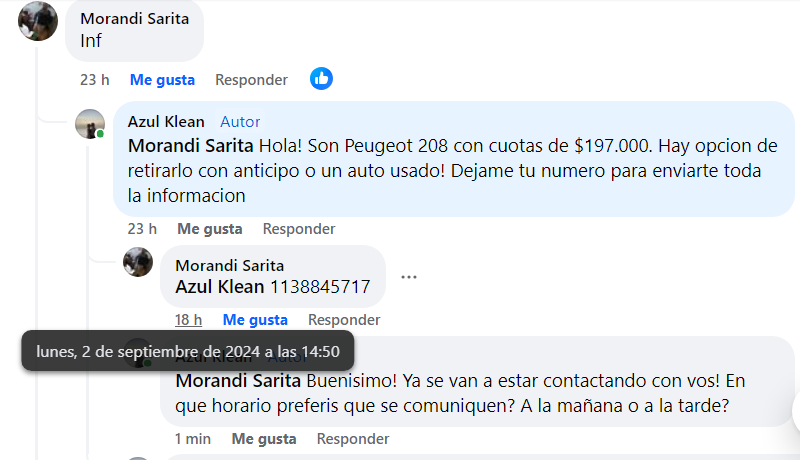Image resolution: width=800 pixels, height=460 pixels.
Task: Toggle Me gusta on the Peugeot 208 reply
Action: click(x=210, y=229)
